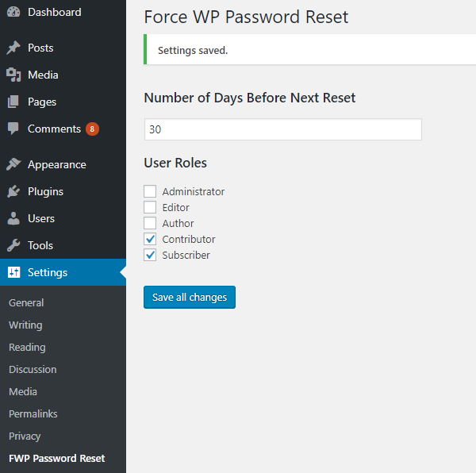Go to the Posts menu
This screenshot has height=473, width=476.
63,48
